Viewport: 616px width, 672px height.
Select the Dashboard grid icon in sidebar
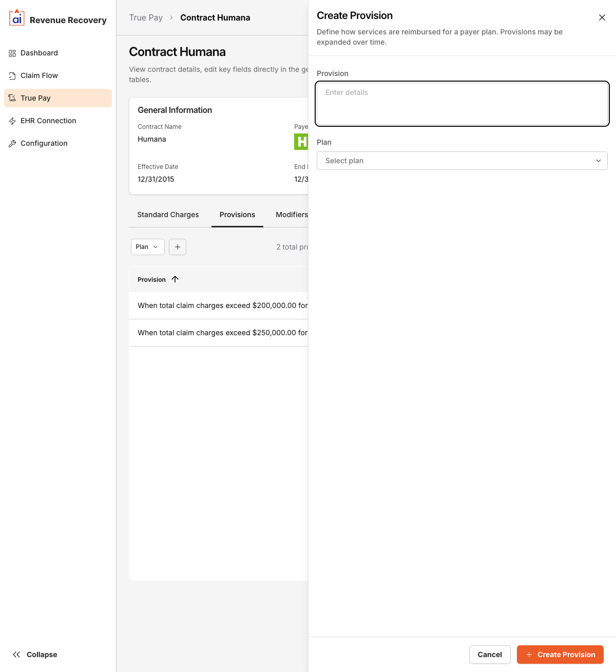[12, 53]
